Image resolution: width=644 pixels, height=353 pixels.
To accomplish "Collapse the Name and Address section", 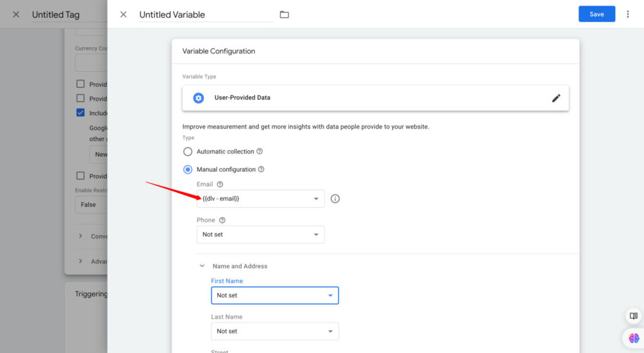I will click(203, 266).
